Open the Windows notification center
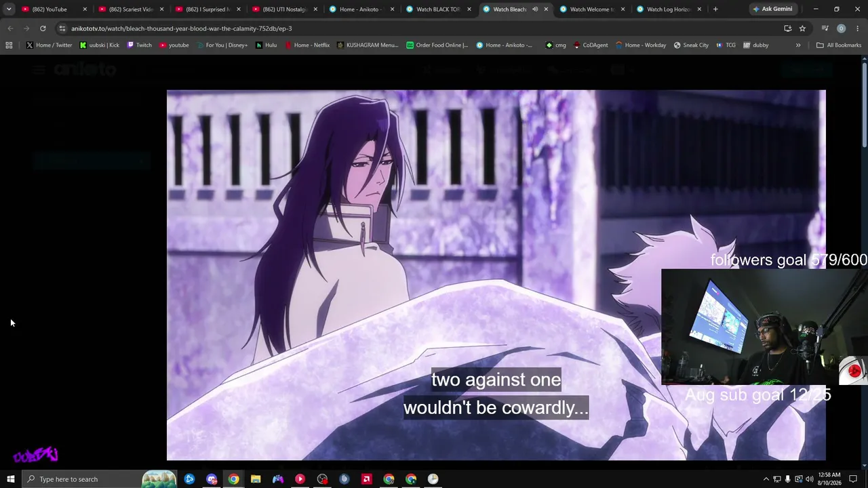The image size is (868, 488). tap(853, 479)
